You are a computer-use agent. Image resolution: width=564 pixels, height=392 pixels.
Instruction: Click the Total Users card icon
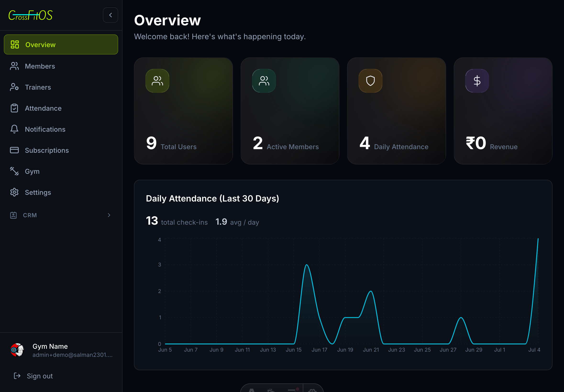157,81
